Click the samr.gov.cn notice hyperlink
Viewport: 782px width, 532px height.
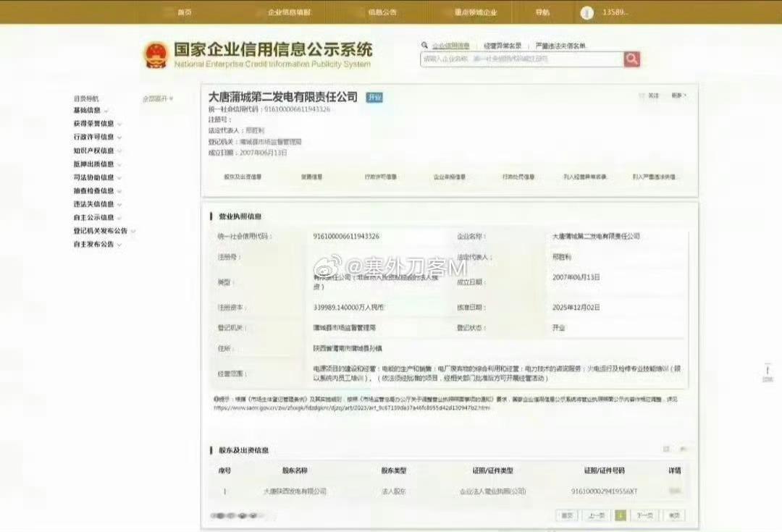click(352, 408)
